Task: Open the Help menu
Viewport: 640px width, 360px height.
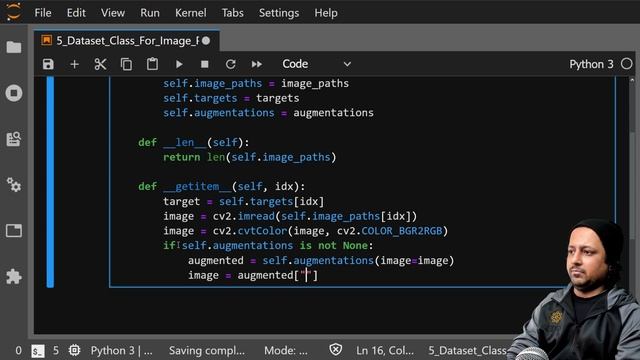Action: click(x=326, y=13)
